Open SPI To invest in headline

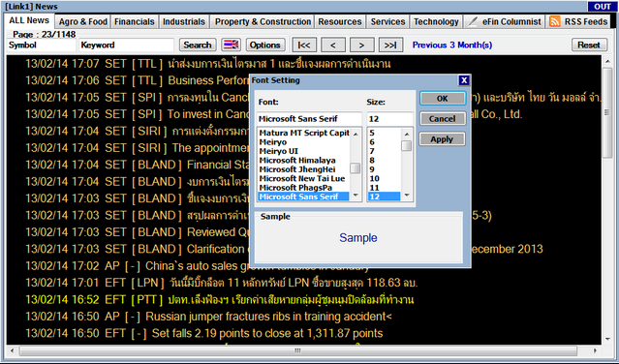pos(138,114)
